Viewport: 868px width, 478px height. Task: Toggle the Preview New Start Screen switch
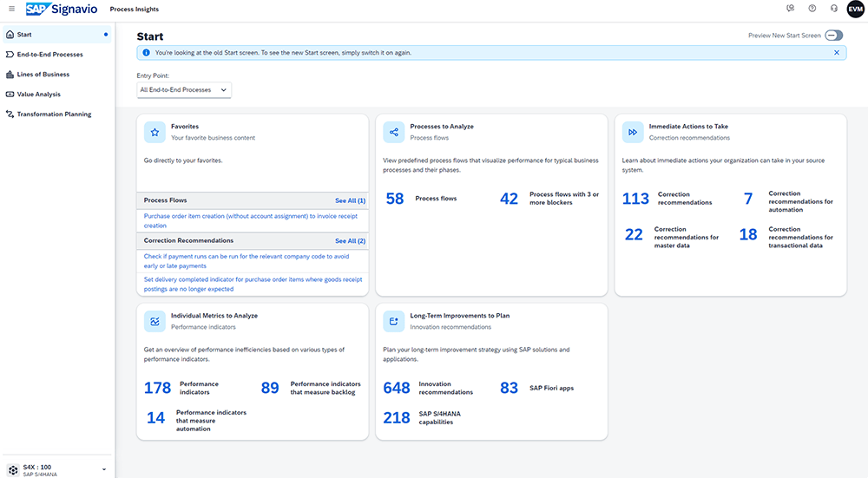point(833,36)
